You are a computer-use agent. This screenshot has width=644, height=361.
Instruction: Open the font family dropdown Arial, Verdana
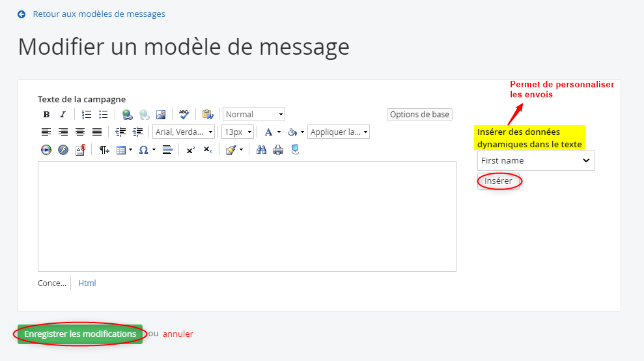(x=184, y=132)
